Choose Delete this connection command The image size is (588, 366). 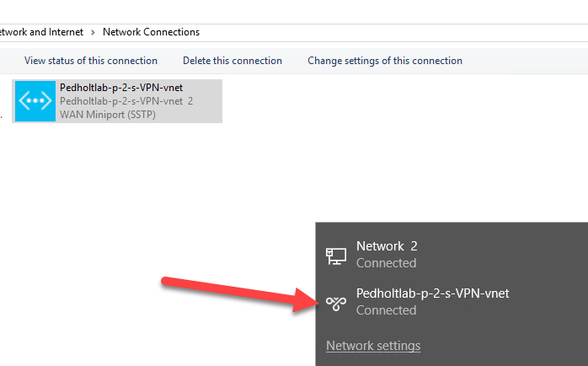233,61
